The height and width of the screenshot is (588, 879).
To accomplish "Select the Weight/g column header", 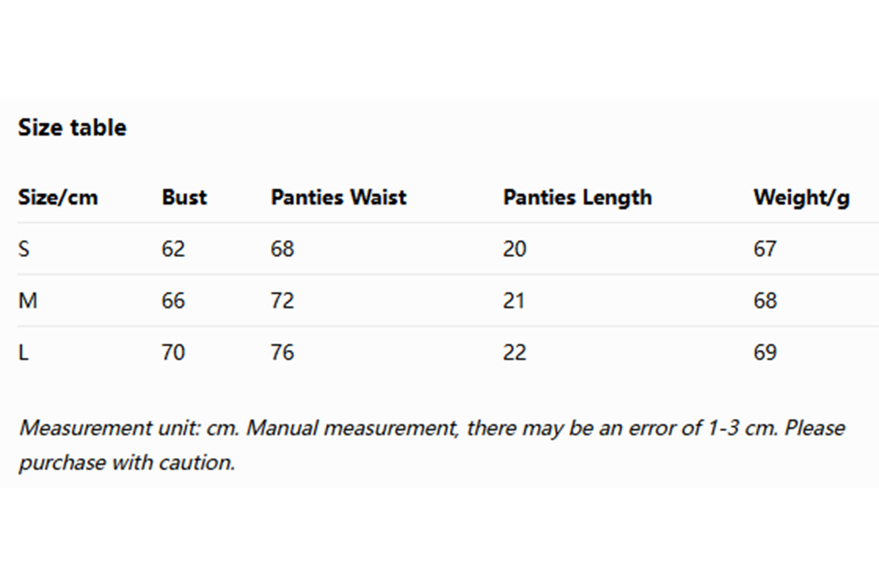I will click(x=801, y=197).
